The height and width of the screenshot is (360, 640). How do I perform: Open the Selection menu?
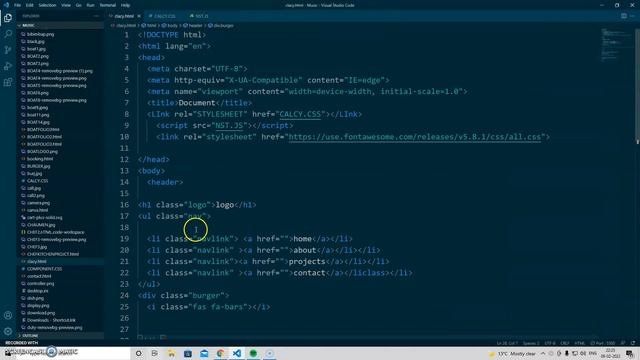click(47, 5)
